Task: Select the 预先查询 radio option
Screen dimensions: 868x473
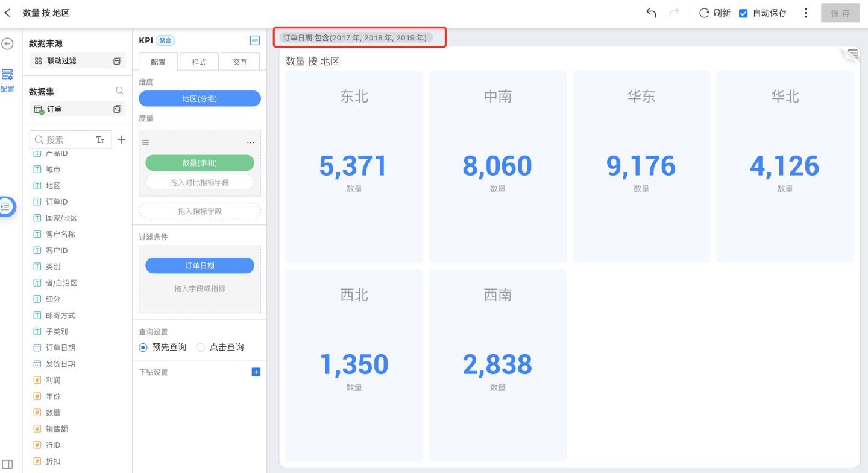Action: [143, 348]
